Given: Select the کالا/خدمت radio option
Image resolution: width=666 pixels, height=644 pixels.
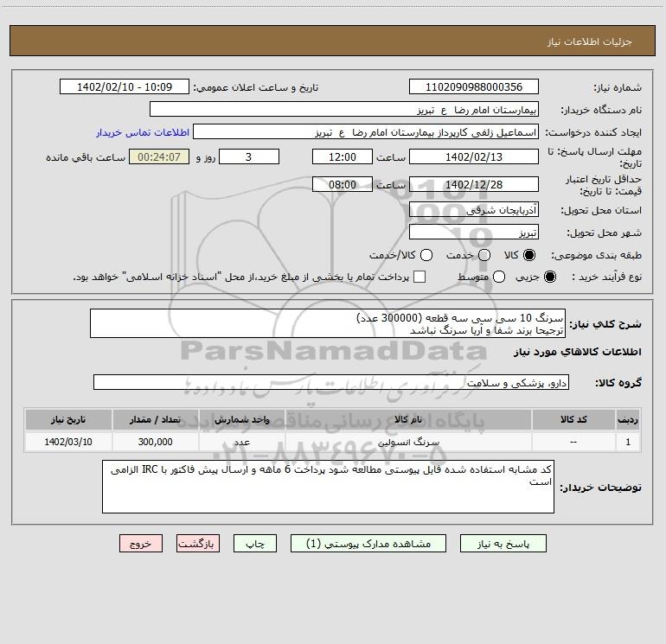Looking at the screenshot, I should point(426,255).
